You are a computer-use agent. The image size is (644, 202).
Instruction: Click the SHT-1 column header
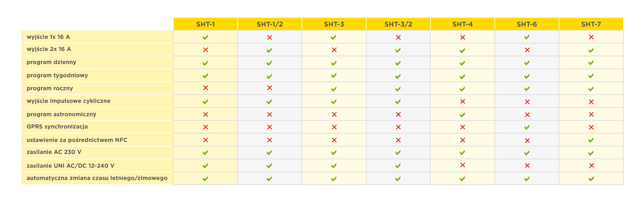205,24
